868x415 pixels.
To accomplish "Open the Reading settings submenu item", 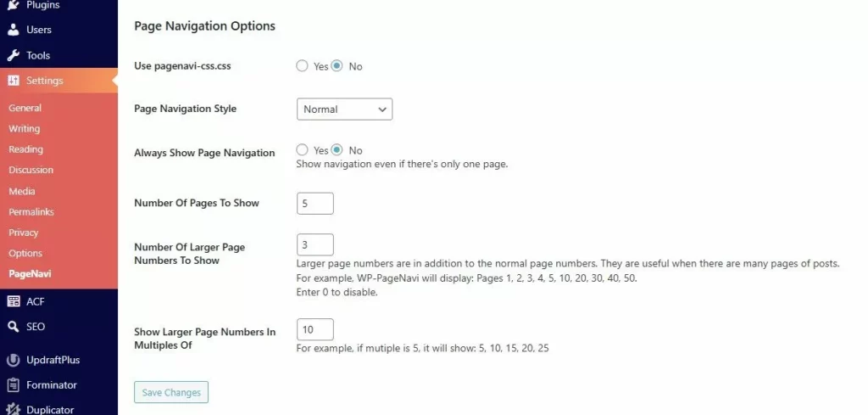I will pos(25,149).
